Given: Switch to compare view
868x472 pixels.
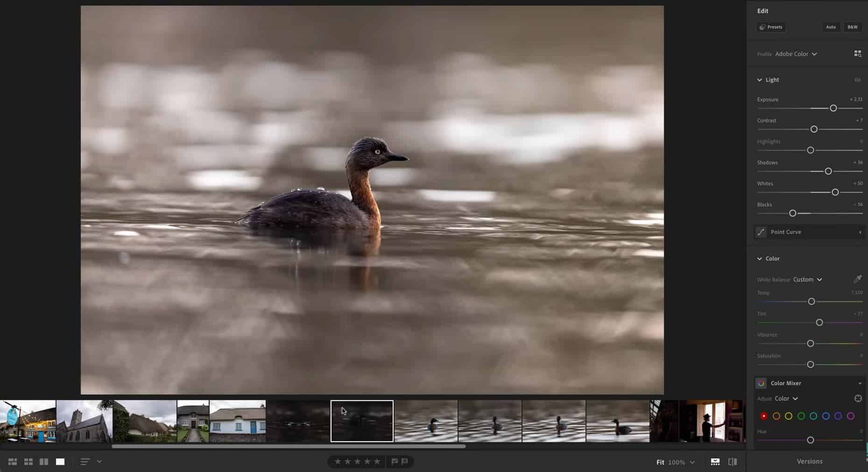Looking at the screenshot, I should tap(44, 462).
